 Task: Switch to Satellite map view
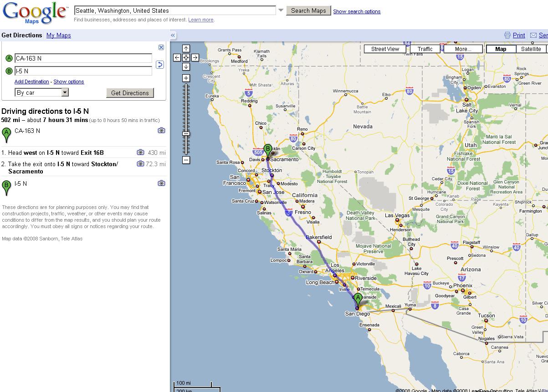pyautogui.click(x=531, y=49)
